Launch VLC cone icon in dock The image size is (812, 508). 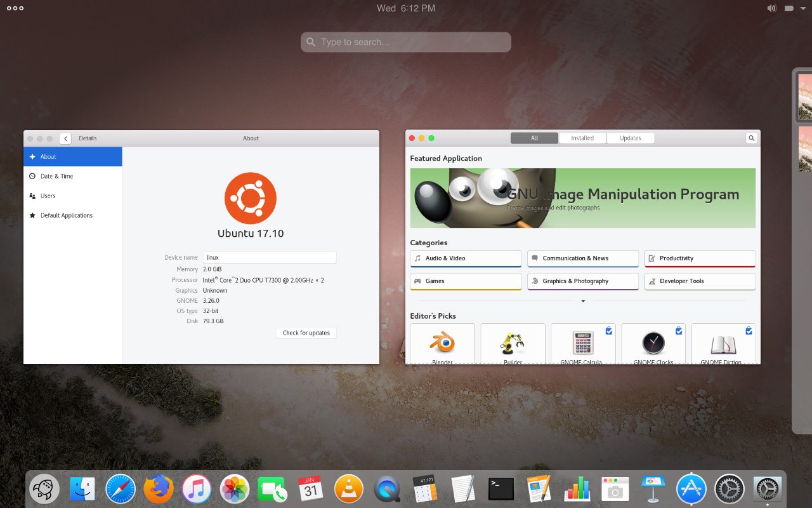pos(349,490)
